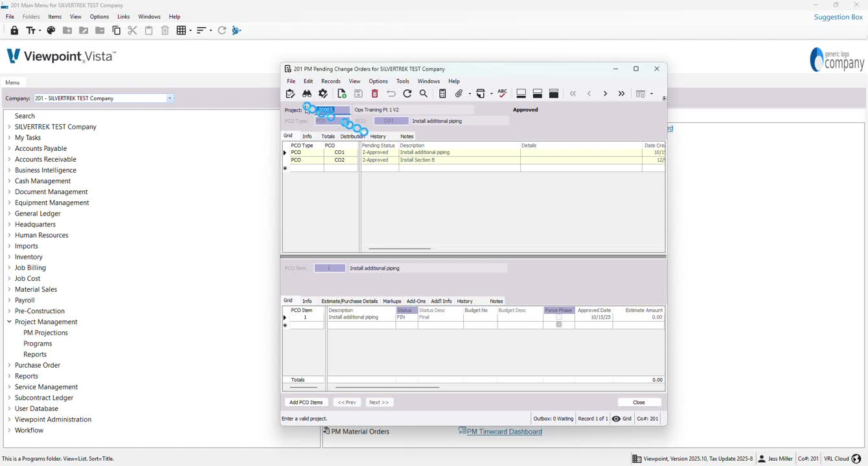
Task: Click the Next >> button
Action: [x=379, y=403]
